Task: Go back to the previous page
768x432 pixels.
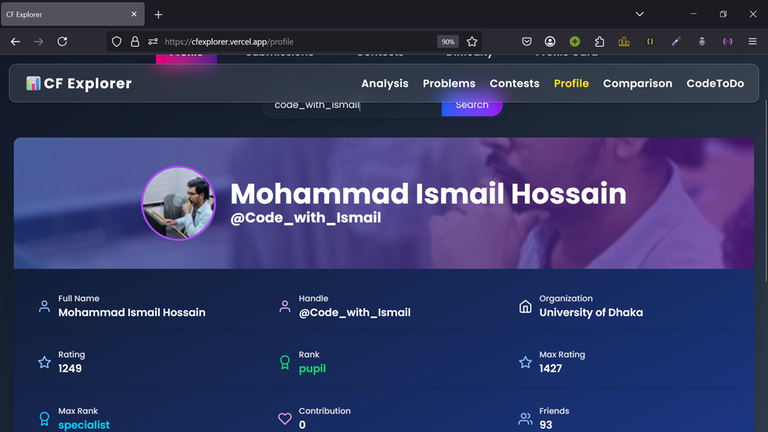Action: click(15, 42)
